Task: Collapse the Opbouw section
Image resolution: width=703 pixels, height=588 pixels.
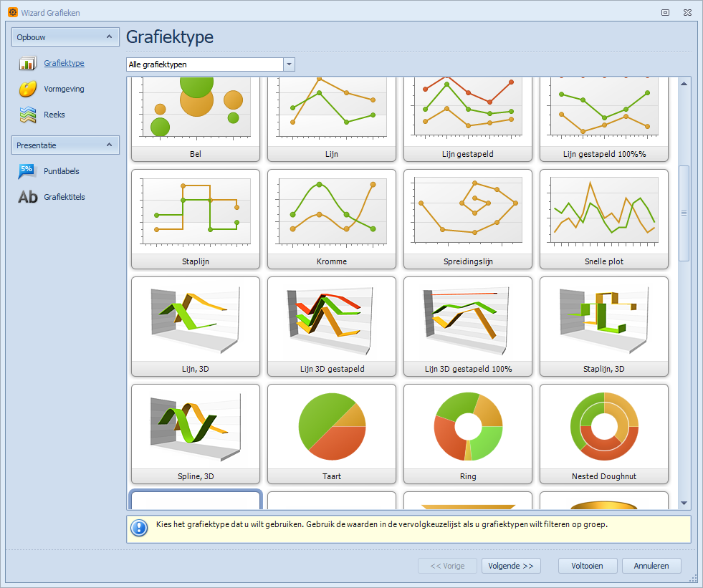Action: click(109, 37)
